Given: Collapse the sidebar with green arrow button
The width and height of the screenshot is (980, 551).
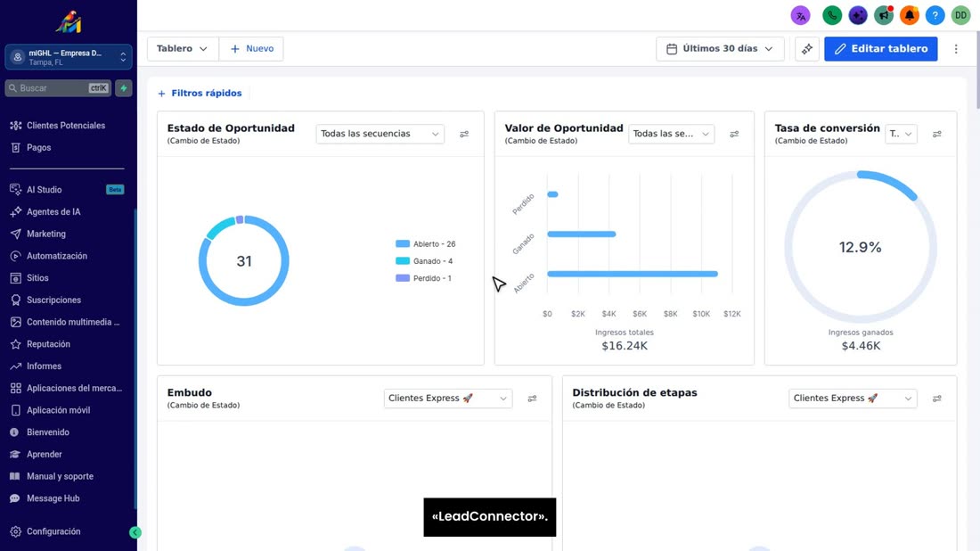Looking at the screenshot, I should pyautogui.click(x=135, y=532).
